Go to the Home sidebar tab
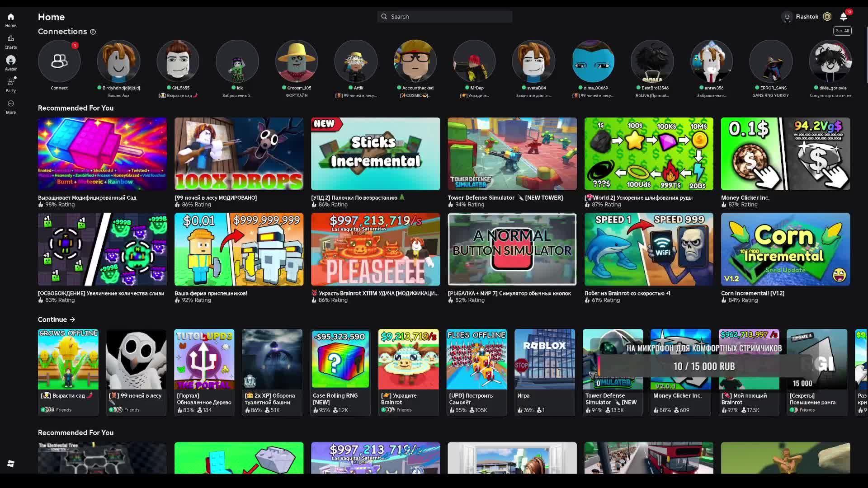The height and width of the screenshot is (488, 868). (x=11, y=17)
